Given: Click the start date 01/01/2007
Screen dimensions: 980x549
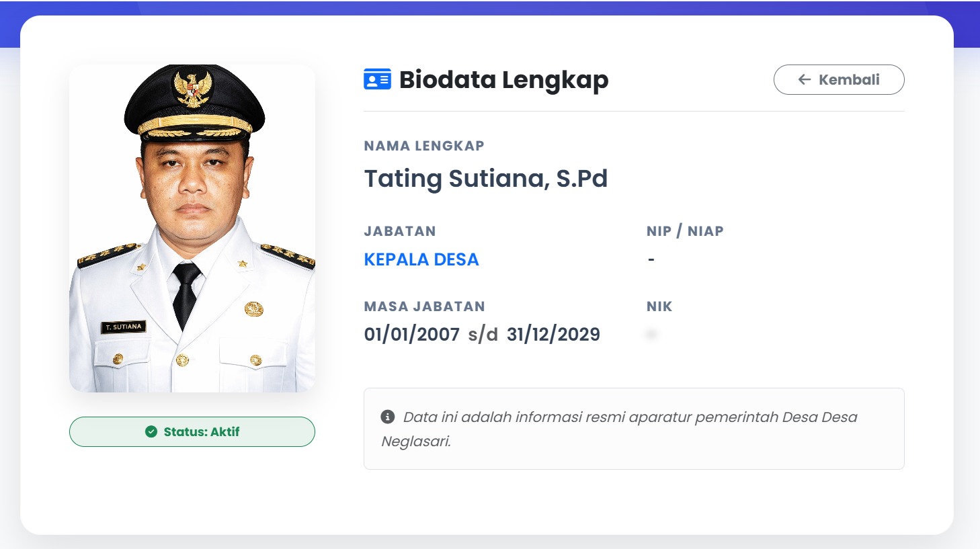Looking at the screenshot, I should pyautogui.click(x=412, y=335).
